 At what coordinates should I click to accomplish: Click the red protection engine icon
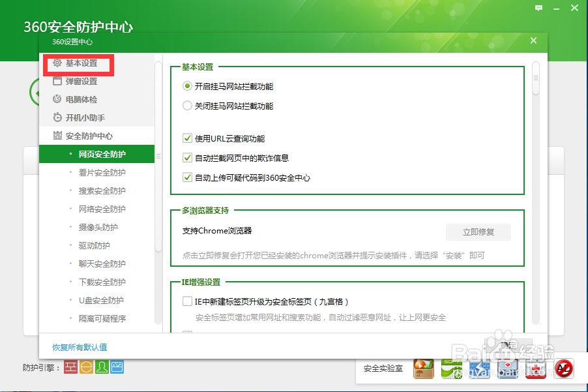(70, 367)
